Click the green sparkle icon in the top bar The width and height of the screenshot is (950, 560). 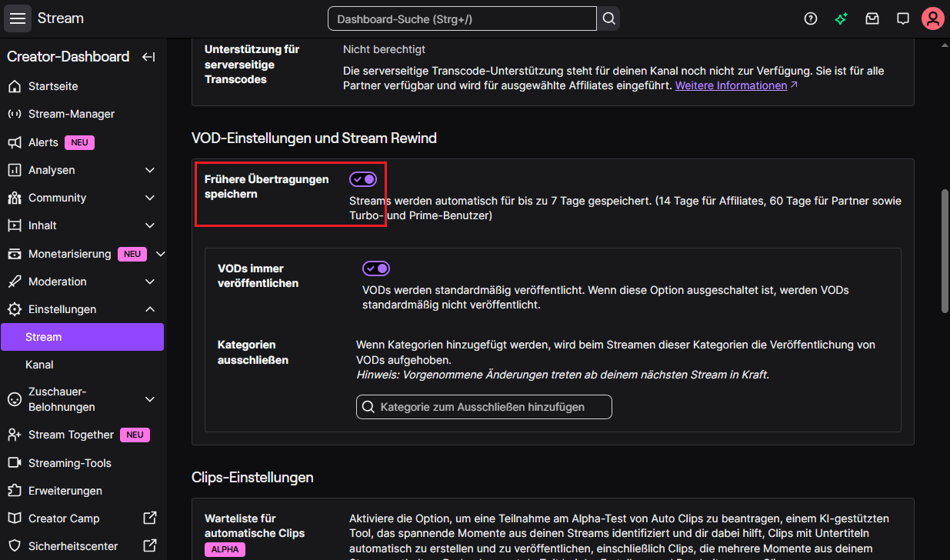point(841,18)
